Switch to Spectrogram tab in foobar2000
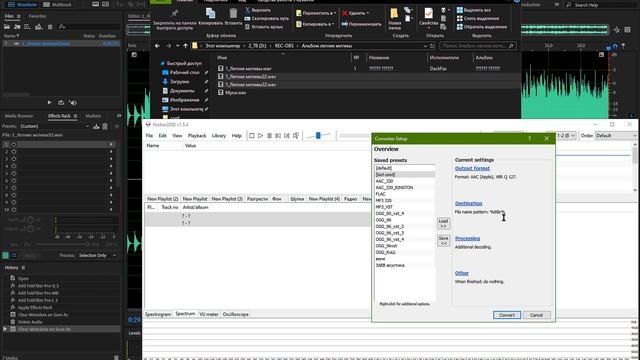Image resolution: width=640 pixels, height=360 pixels. pos(158,314)
